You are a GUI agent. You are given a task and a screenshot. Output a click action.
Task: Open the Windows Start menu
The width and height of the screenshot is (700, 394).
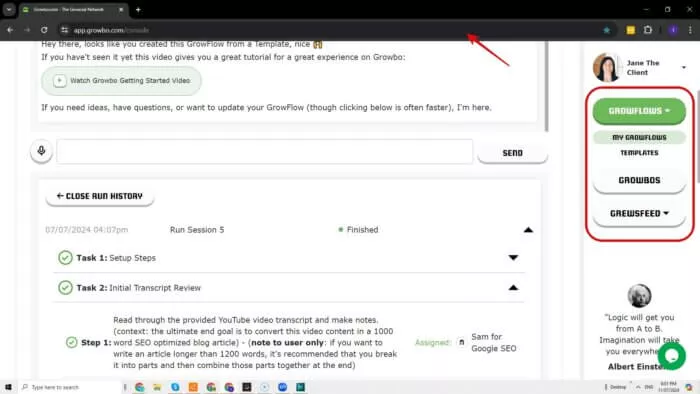pyautogui.click(x=8, y=387)
